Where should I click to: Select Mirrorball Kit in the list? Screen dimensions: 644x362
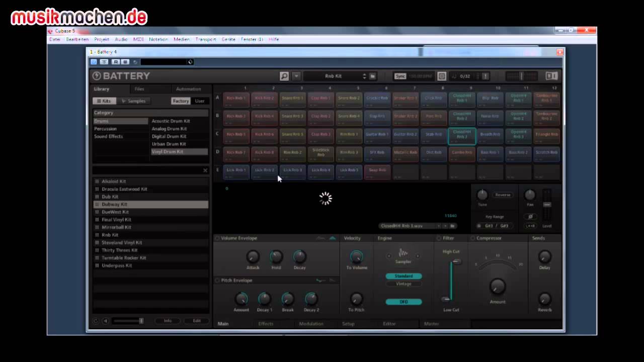click(x=151, y=227)
